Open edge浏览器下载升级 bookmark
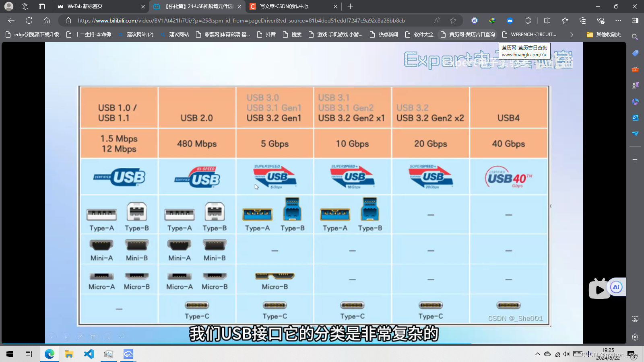Screen dimensions: 644x362 point(32,35)
